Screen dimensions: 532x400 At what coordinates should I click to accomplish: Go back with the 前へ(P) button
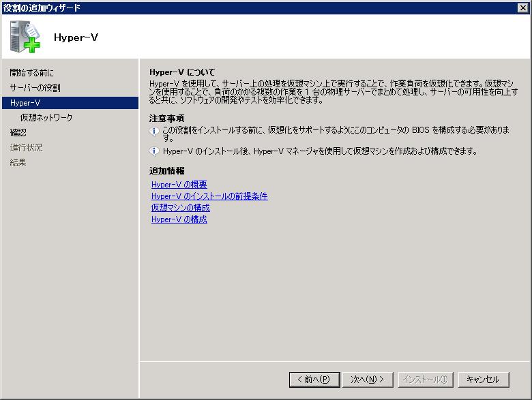[x=314, y=380]
